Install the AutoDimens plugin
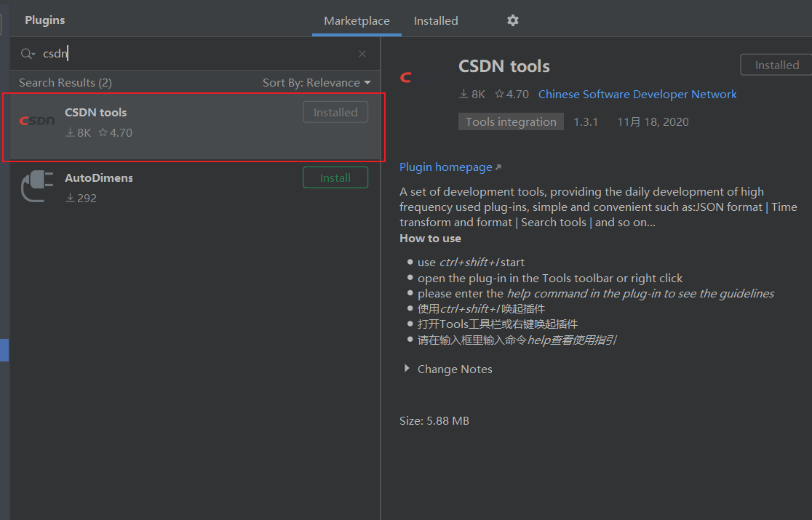812x520 pixels. 335,177
